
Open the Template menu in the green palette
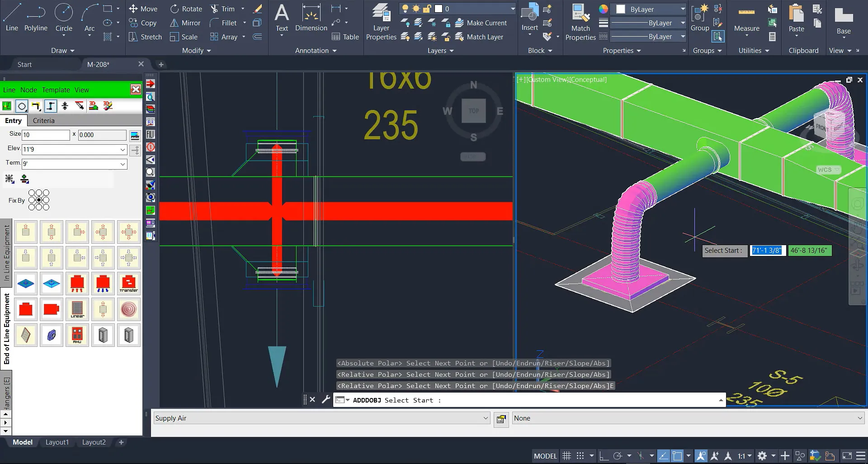point(56,90)
